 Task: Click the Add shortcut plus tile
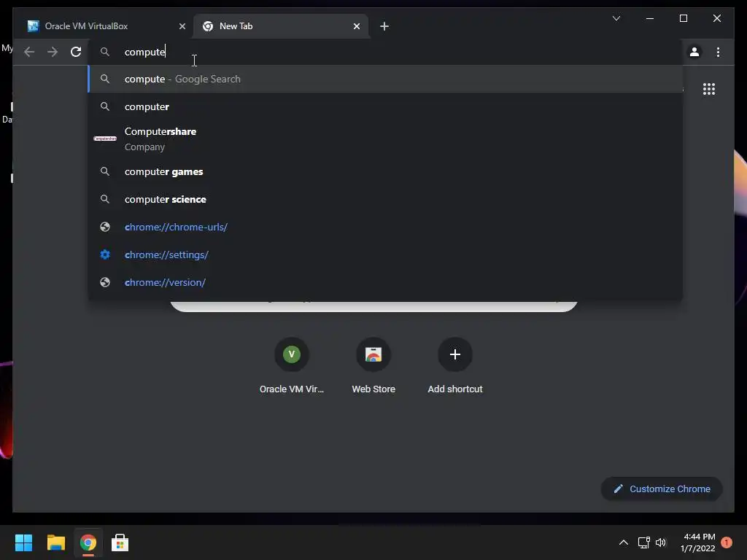point(455,366)
